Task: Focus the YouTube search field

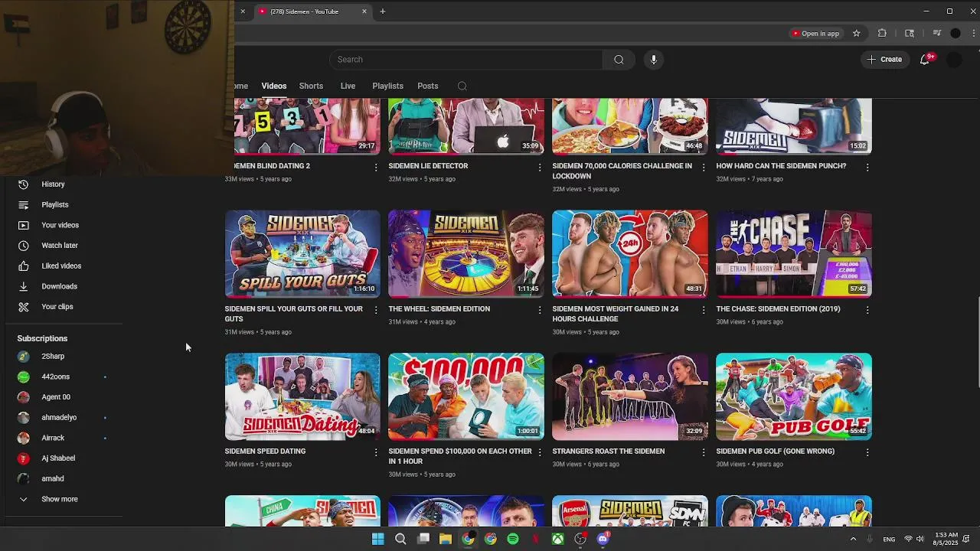Action: 466,60
